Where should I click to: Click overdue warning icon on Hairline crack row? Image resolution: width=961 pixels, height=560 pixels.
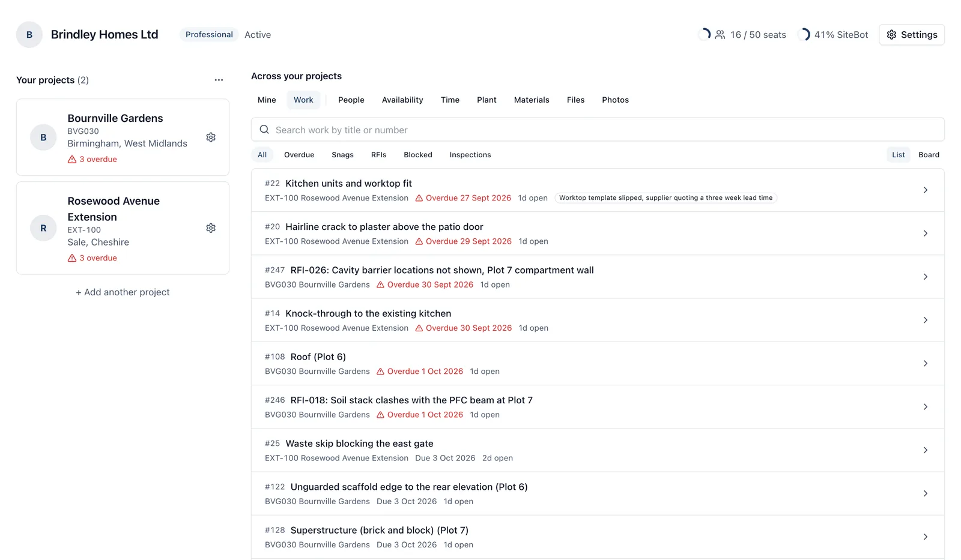[x=419, y=241]
